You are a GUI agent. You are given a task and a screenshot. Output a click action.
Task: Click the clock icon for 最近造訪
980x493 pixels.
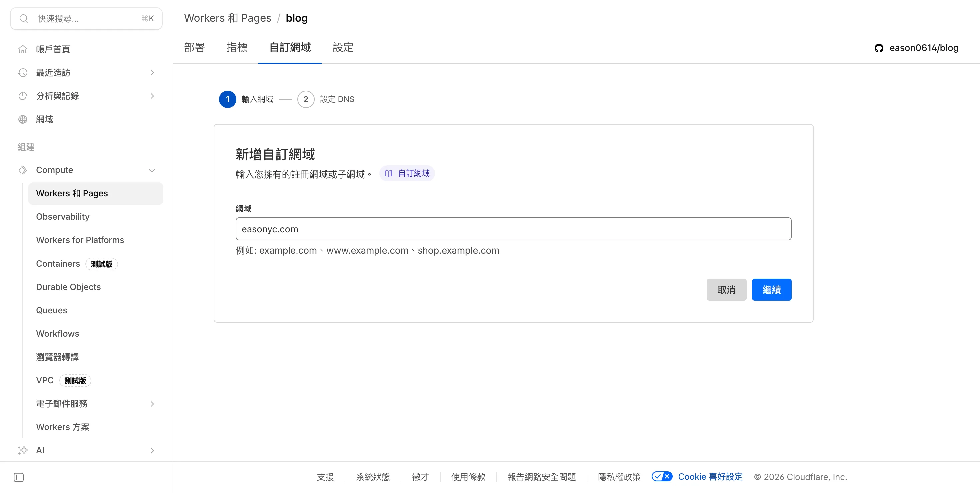23,73
